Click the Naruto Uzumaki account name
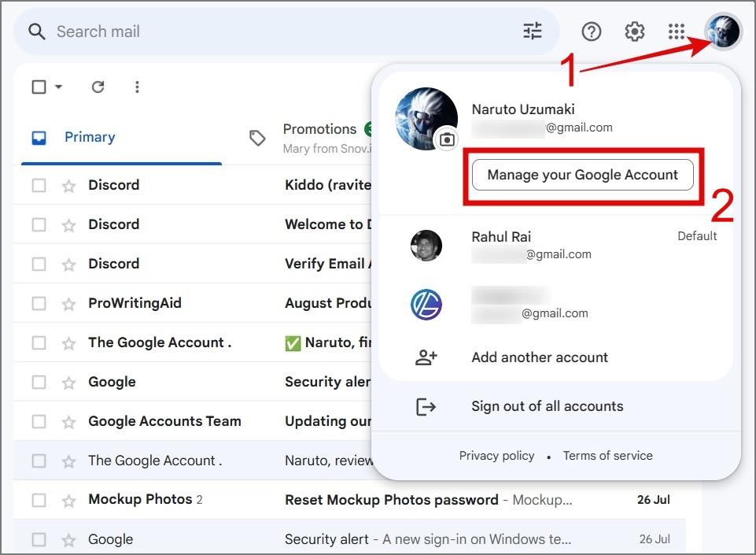The width and height of the screenshot is (756, 555). (x=523, y=109)
